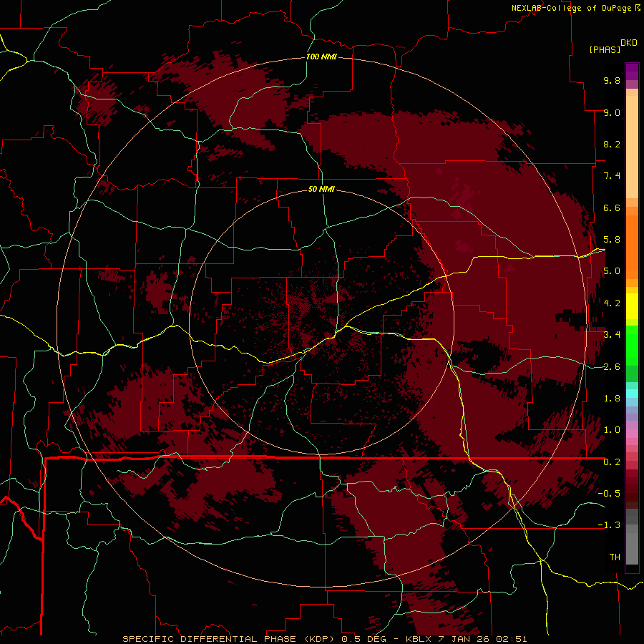Click the 50 NMI range ring label
This screenshot has height=644, width=644.
point(321,189)
